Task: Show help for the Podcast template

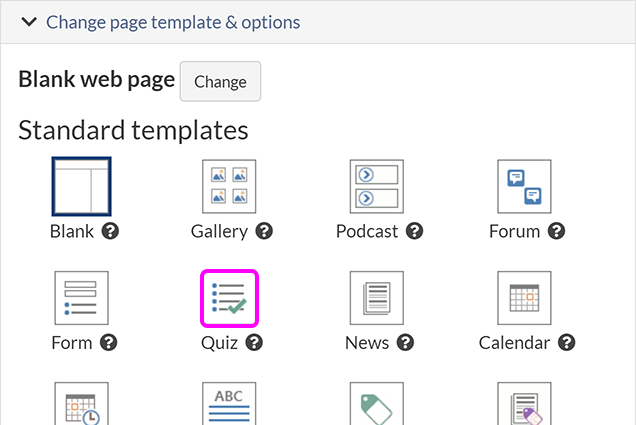Action: [414, 232]
